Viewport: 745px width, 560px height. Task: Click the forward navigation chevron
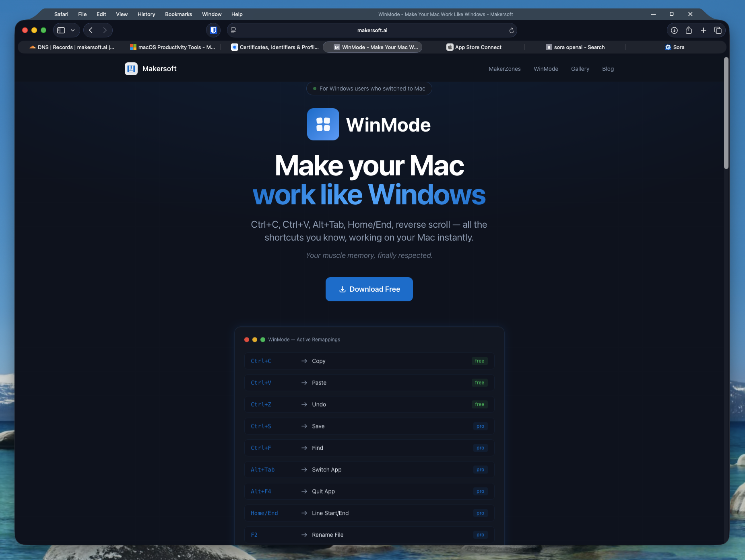105,30
